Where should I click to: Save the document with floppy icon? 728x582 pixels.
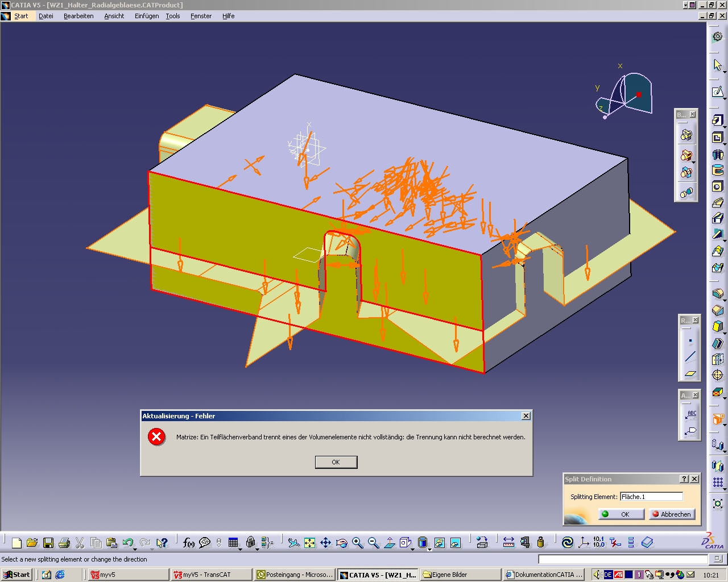(48, 543)
